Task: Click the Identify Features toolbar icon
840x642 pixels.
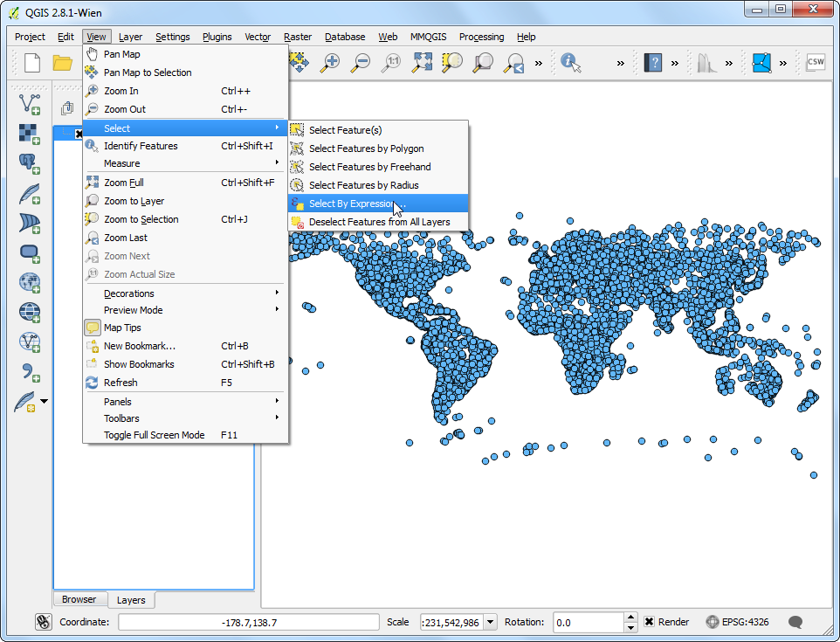Action: tap(571, 62)
